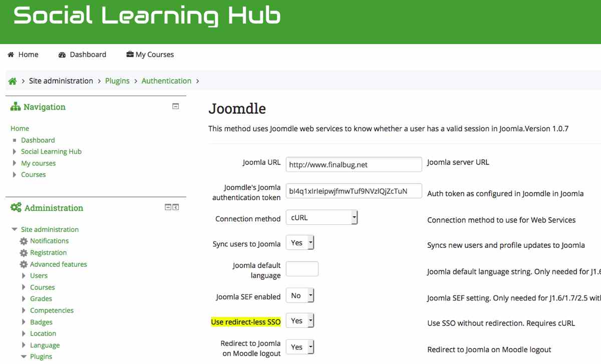
Task: Click the home icon in the breadcrumb
Action: click(x=13, y=81)
